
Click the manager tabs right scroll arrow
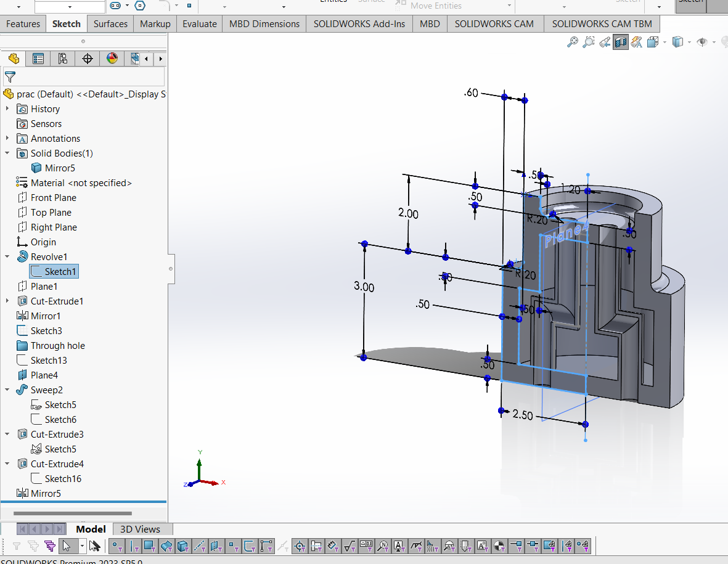161,59
